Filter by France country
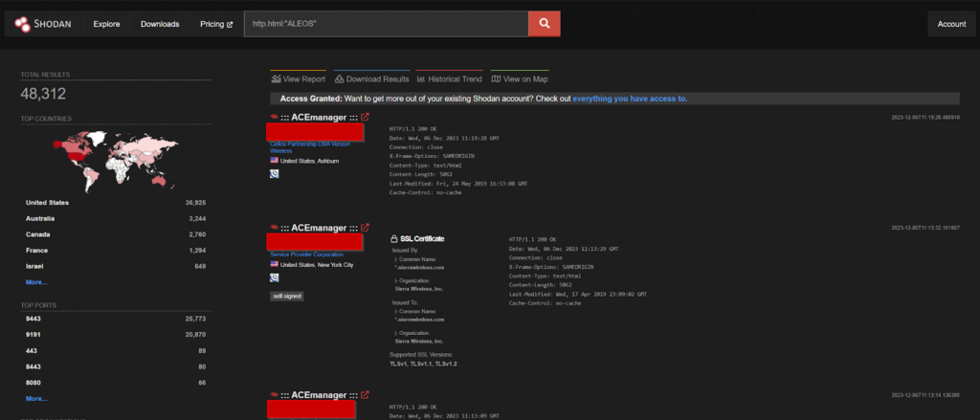980x420 pixels. coord(36,250)
